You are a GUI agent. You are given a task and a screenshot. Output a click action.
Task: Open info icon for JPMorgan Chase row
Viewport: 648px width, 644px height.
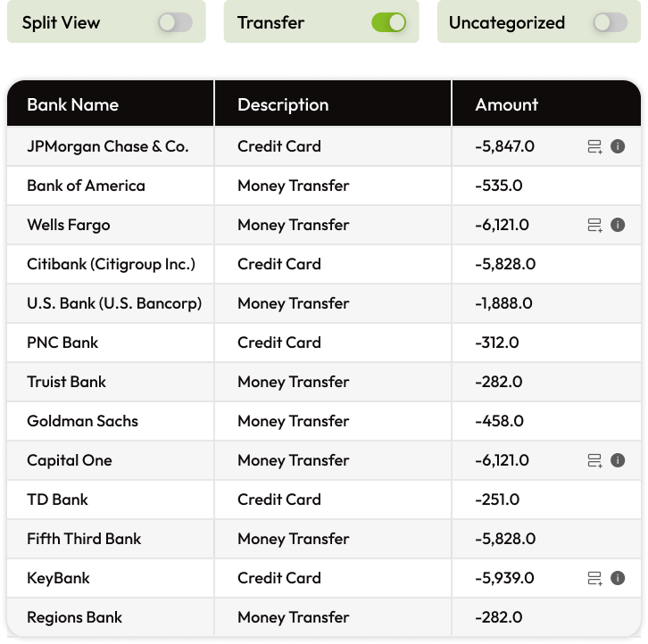[x=618, y=146]
